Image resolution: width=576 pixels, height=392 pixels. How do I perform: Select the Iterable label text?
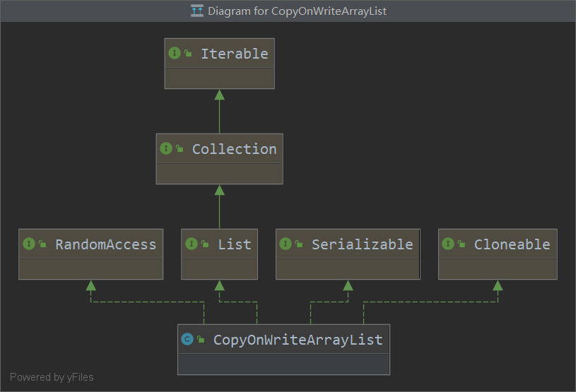(x=235, y=54)
